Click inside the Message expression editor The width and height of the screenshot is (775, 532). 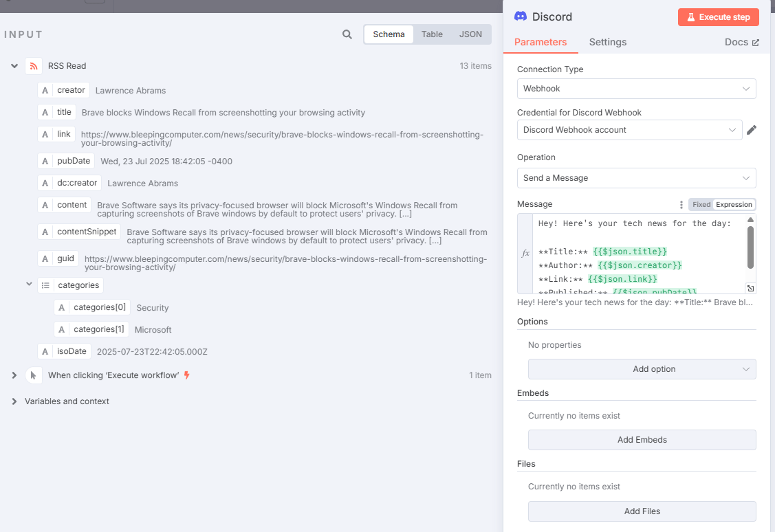[x=640, y=254]
